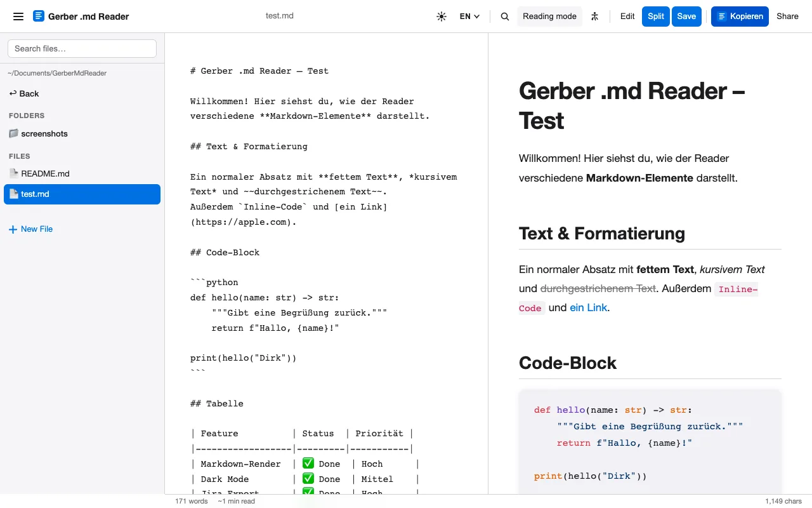The width and height of the screenshot is (812, 508).
Task: Follow the 'ein Link' hyperlink in preview
Action: click(x=588, y=307)
